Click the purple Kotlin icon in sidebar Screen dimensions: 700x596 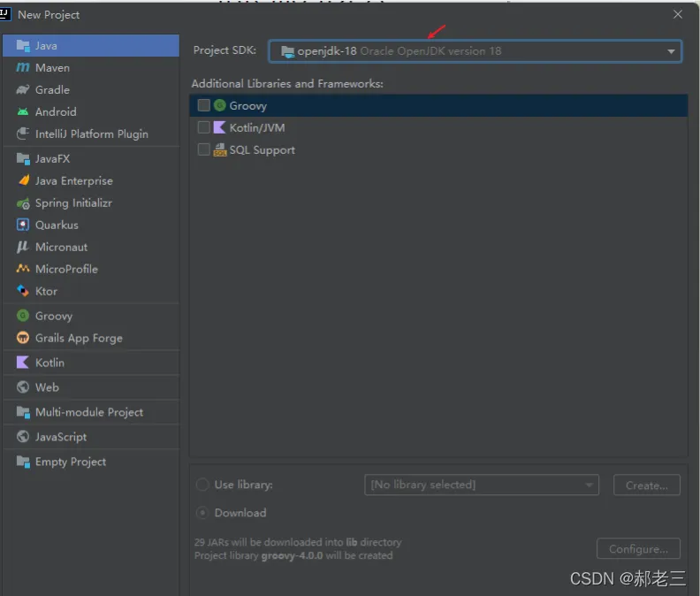click(x=22, y=363)
